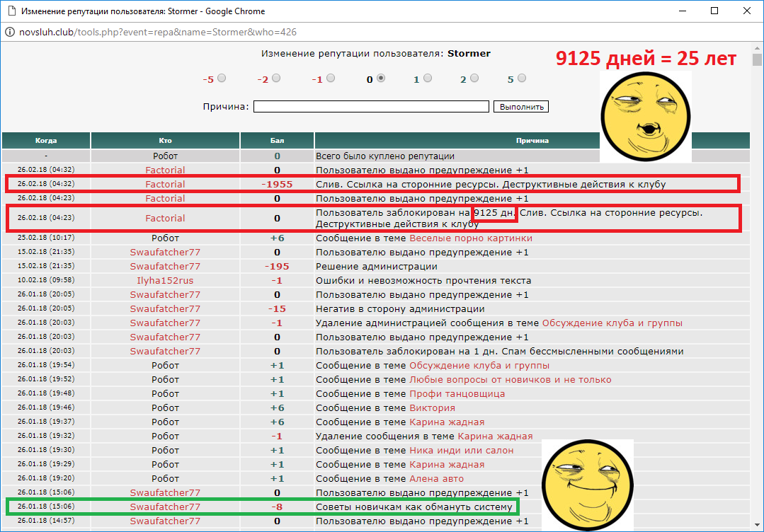Choose the +2 reputation radio option
The width and height of the screenshot is (764, 532).
pyautogui.click(x=474, y=79)
